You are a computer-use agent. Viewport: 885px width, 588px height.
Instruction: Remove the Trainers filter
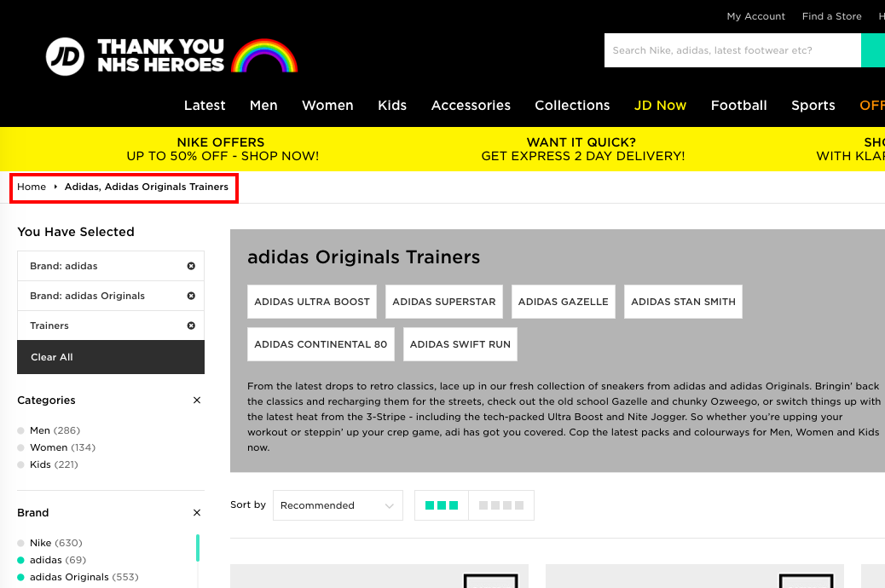point(191,326)
